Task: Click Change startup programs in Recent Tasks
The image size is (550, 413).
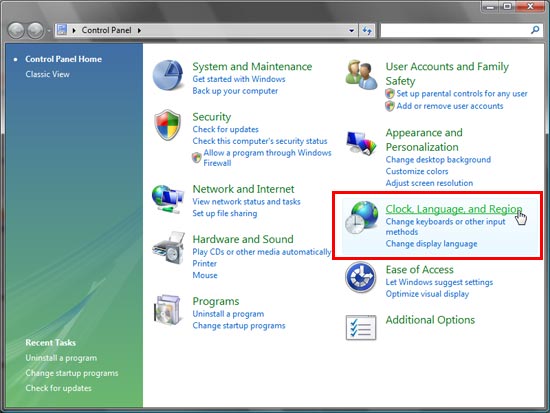Action: click(72, 373)
